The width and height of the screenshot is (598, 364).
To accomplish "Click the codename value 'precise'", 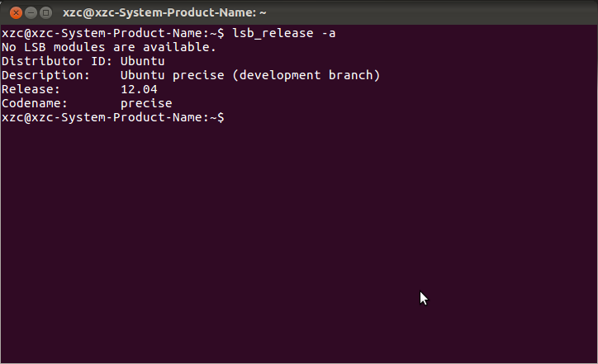I will click(x=146, y=104).
